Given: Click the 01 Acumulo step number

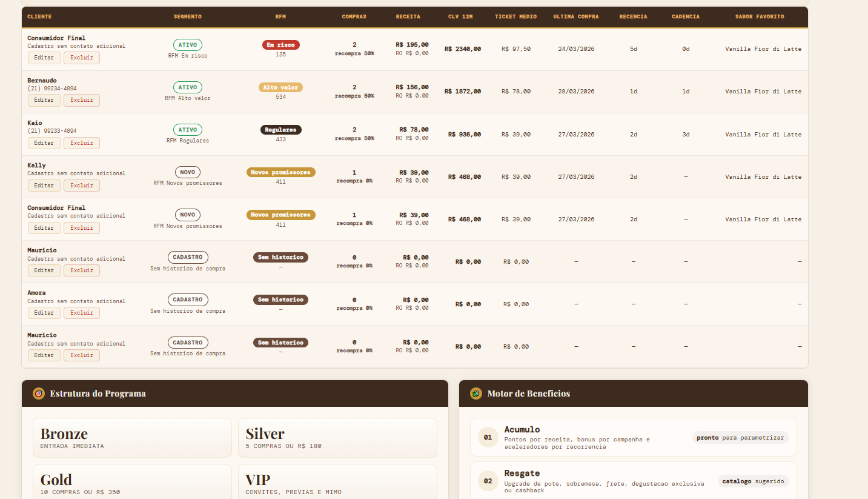Looking at the screenshot, I should pyautogui.click(x=488, y=437).
